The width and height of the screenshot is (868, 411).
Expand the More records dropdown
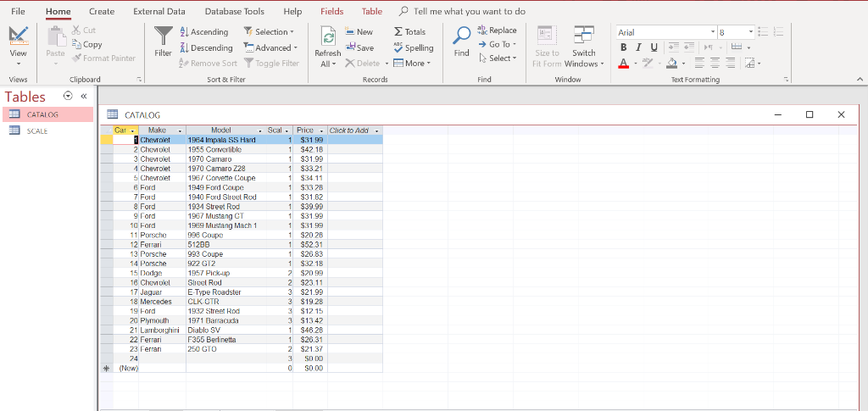(428, 64)
